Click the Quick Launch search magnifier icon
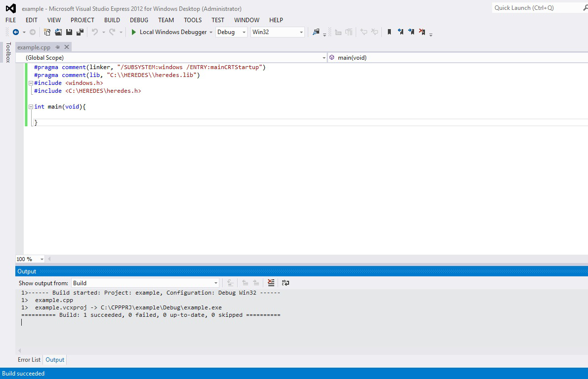This screenshot has height=379, width=588. pos(585,8)
